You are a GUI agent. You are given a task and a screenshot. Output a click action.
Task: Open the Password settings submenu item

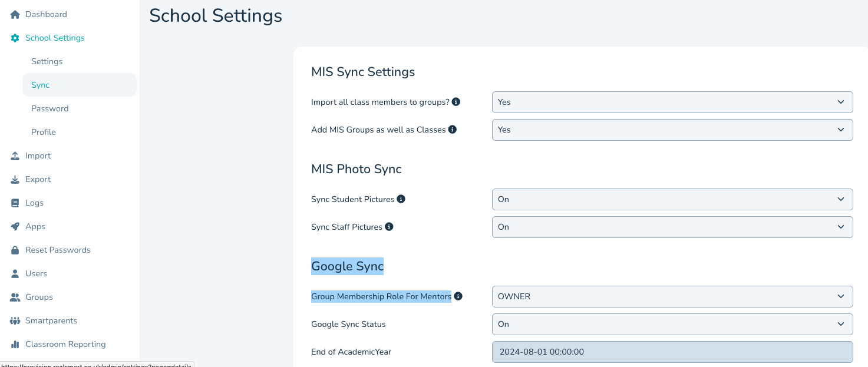pos(50,108)
